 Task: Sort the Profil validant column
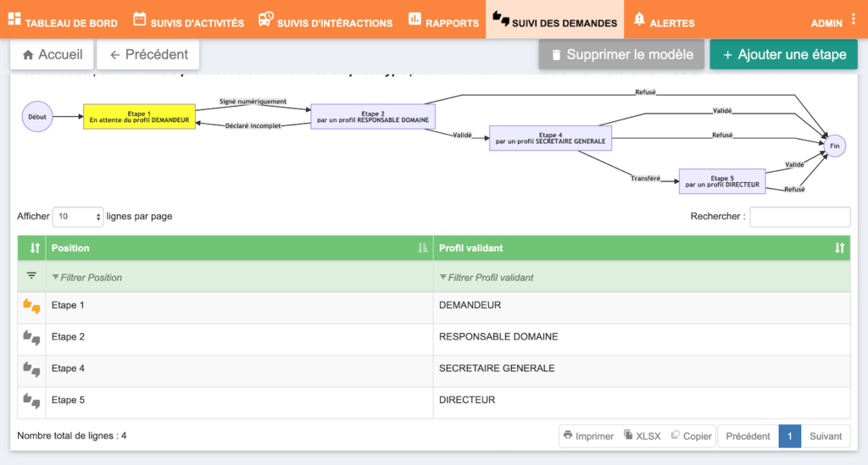840,248
